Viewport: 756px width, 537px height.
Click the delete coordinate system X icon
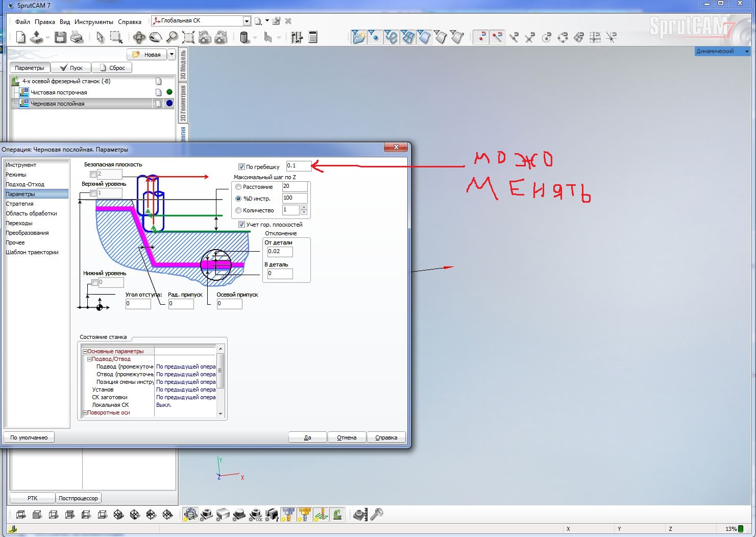(288, 21)
